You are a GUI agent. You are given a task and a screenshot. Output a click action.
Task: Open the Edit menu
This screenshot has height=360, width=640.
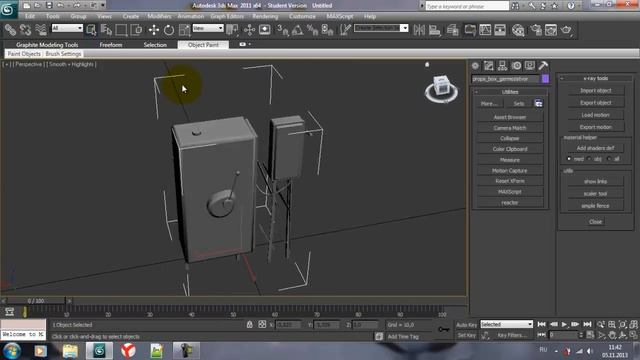pos(30,16)
